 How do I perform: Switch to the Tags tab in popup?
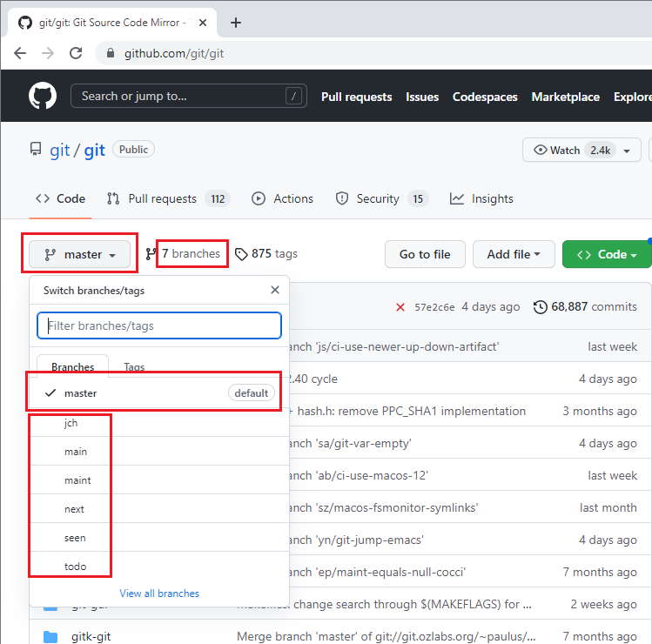click(134, 366)
